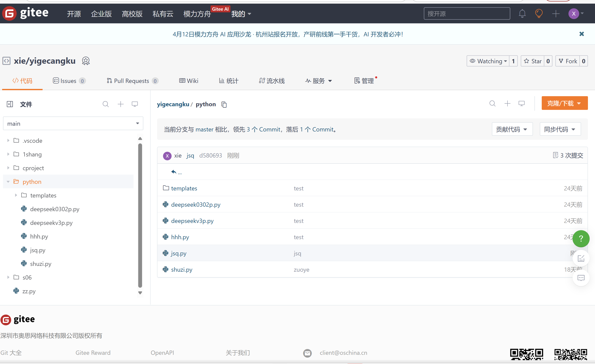Open the green help question mark button
Viewport: 595px width, 364px height.
click(581, 239)
